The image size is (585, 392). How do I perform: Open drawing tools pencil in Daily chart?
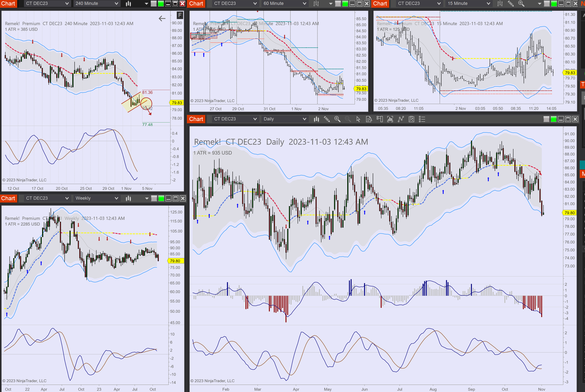coord(327,119)
